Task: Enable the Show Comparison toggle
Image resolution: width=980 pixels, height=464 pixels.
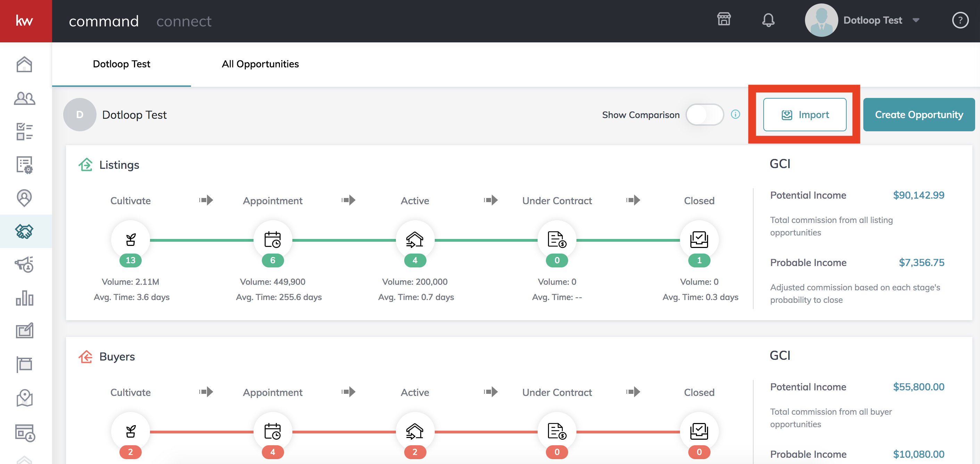Action: tap(705, 114)
